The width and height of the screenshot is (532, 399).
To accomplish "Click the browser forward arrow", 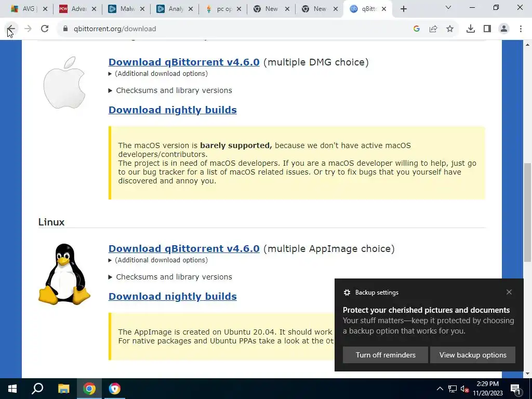I will (28, 29).
